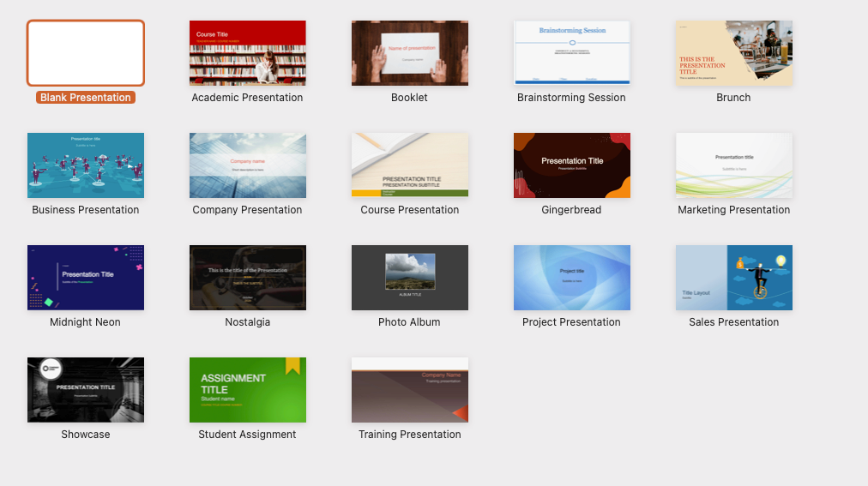Image resolution: width=868 pixels, height=486 pixels.
Task: Choose the Marketing Presentation template
Action: pyautogui.click(x=733, y=165)
